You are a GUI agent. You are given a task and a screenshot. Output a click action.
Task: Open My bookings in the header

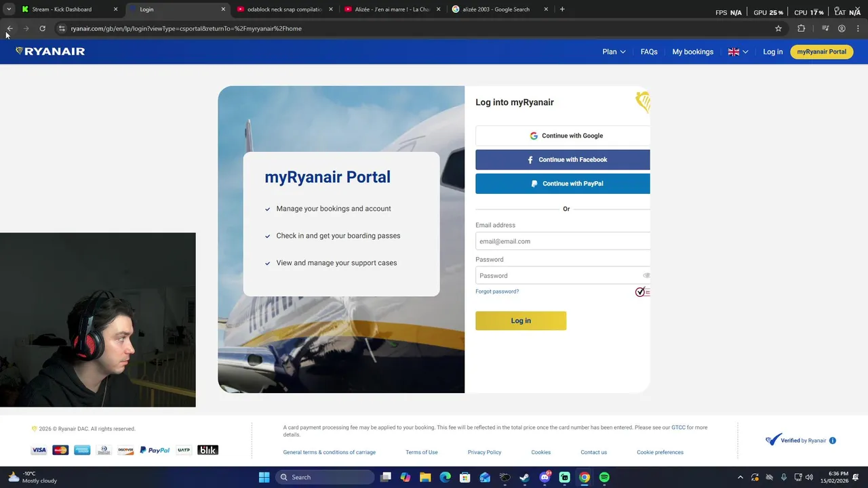tap(692, 52)
